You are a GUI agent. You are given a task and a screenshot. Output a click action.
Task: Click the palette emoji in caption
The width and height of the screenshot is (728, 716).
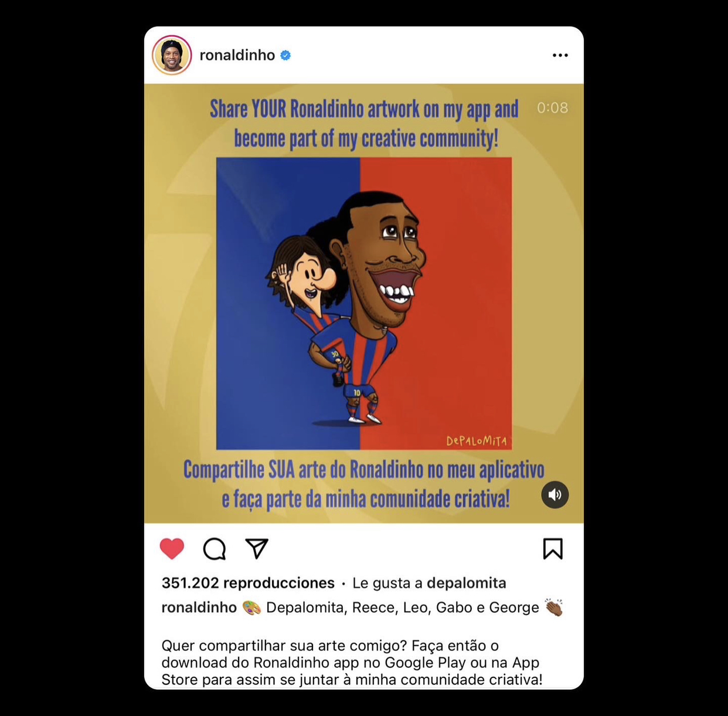pyautogui.click(x=251, y=608)
